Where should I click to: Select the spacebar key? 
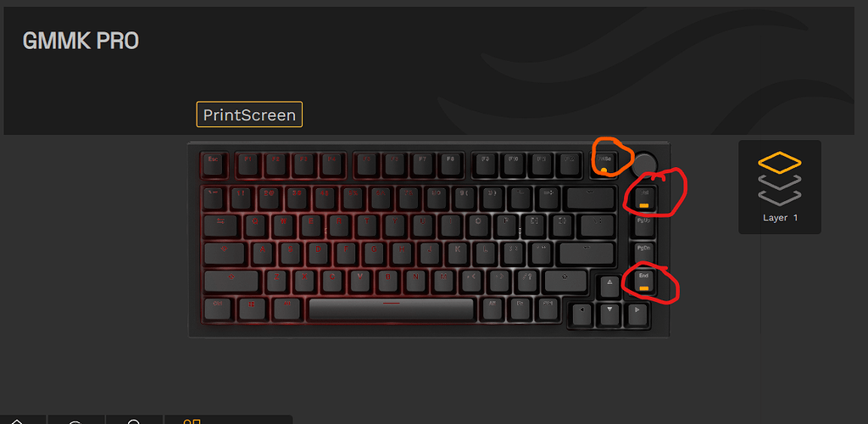pos(391,309)
